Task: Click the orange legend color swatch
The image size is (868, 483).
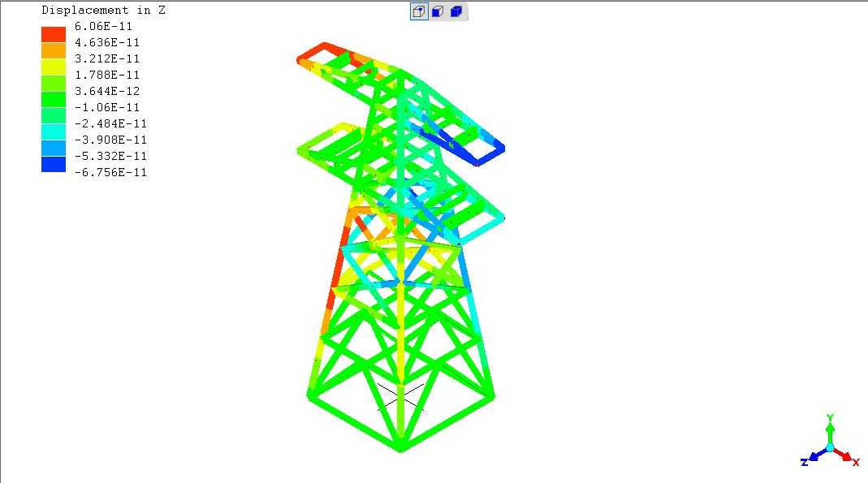Action: pyautogui.click(x=54, y=50)
